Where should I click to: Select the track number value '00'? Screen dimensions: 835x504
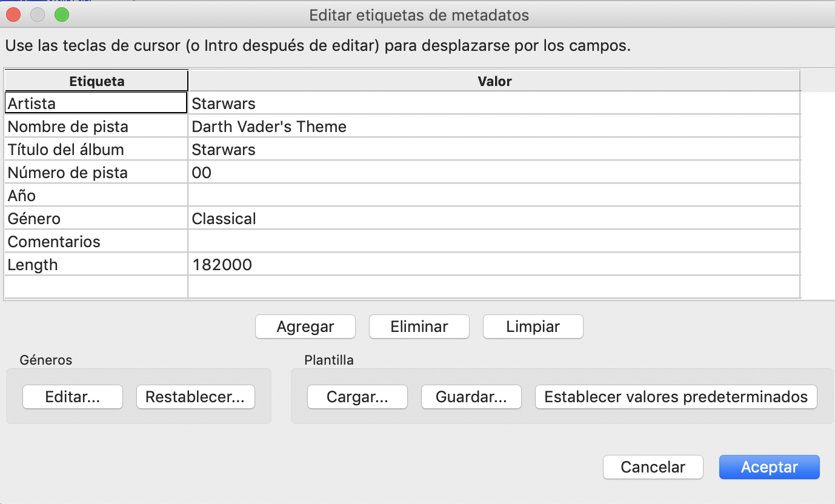point(494,173)
